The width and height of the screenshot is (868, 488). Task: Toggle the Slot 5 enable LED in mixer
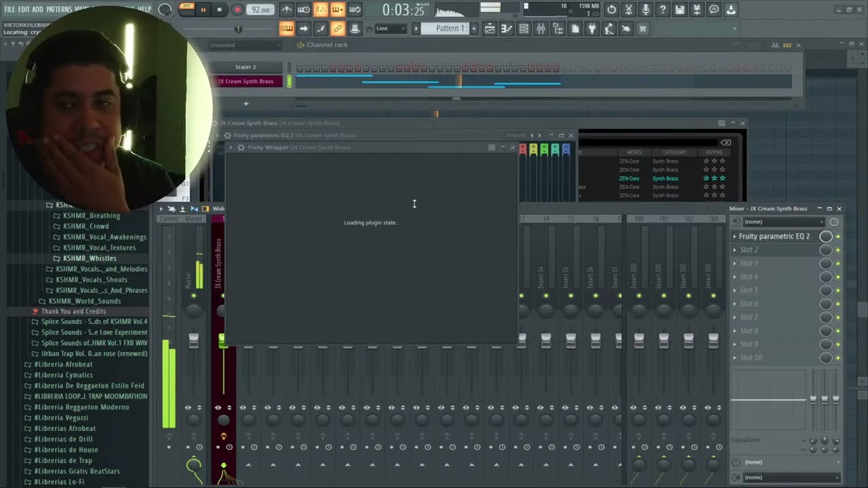tap(838, 291)
